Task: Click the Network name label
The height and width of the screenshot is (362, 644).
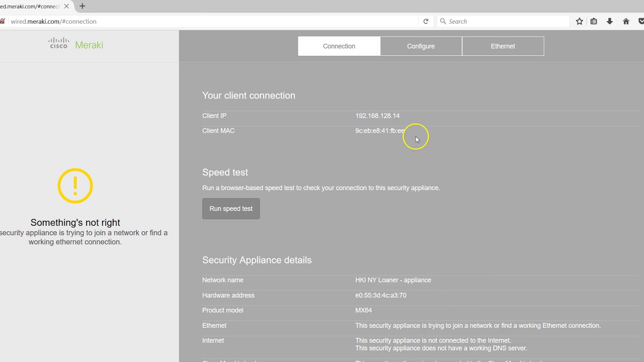Action: (222, 280)
